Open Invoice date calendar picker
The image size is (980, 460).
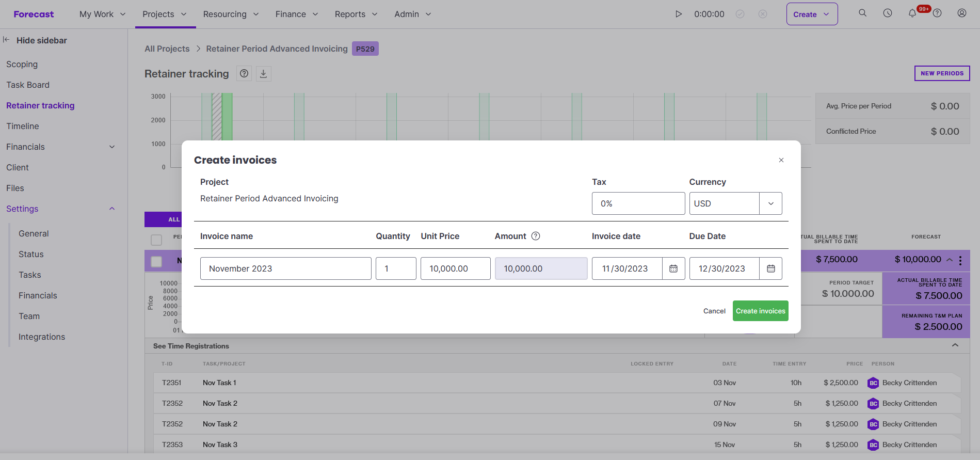coord(673,268)
